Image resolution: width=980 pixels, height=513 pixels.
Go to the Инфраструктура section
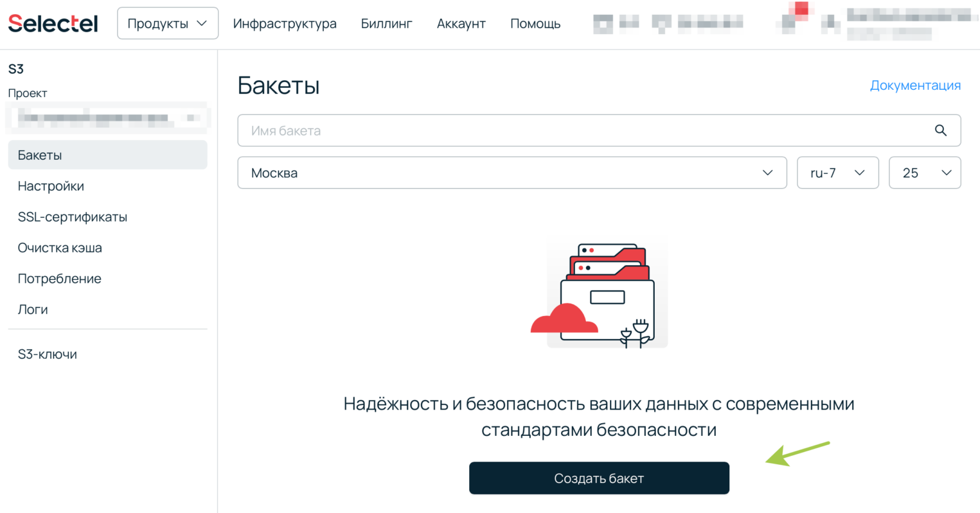click(x=285, y=23)
